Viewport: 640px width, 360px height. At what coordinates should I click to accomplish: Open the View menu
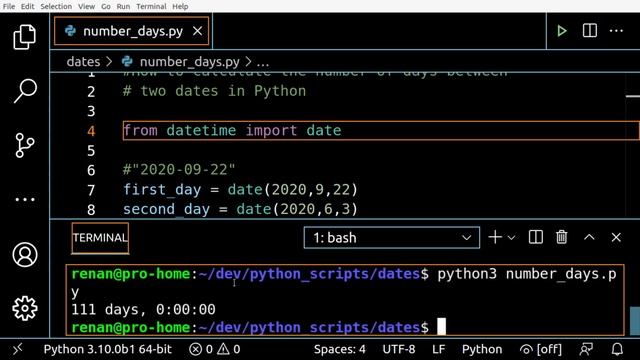(x=86, y=7)
